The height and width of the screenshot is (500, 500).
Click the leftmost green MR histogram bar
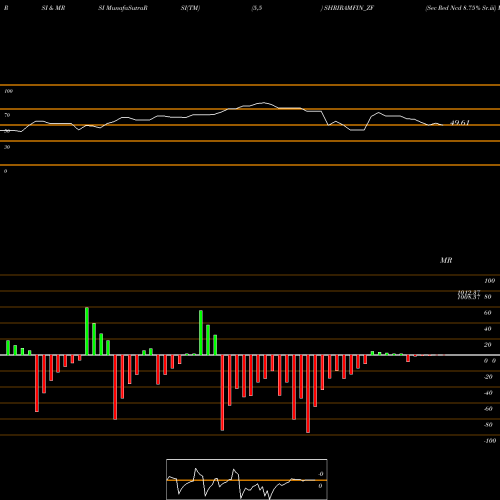tap(8, 348)
